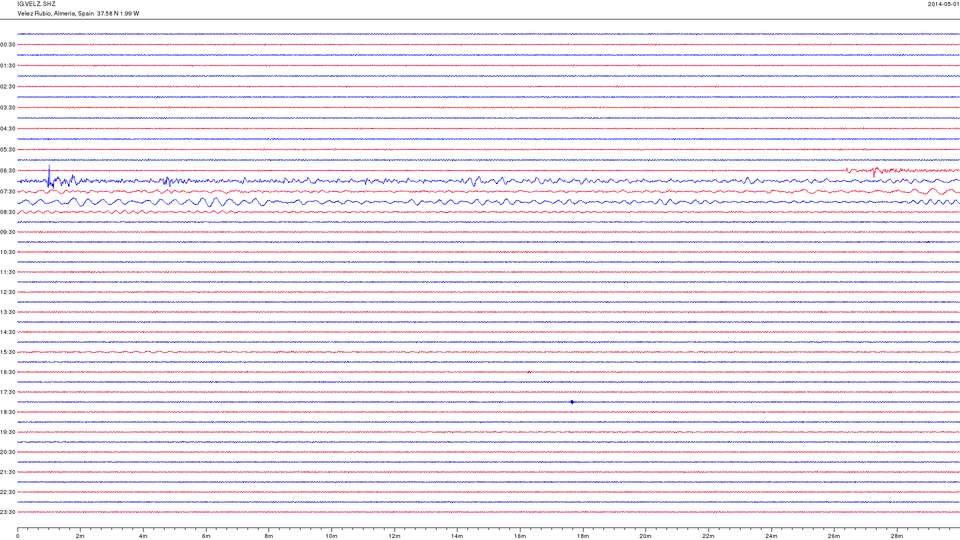Select the 18:30 time label

pos(8,413)
